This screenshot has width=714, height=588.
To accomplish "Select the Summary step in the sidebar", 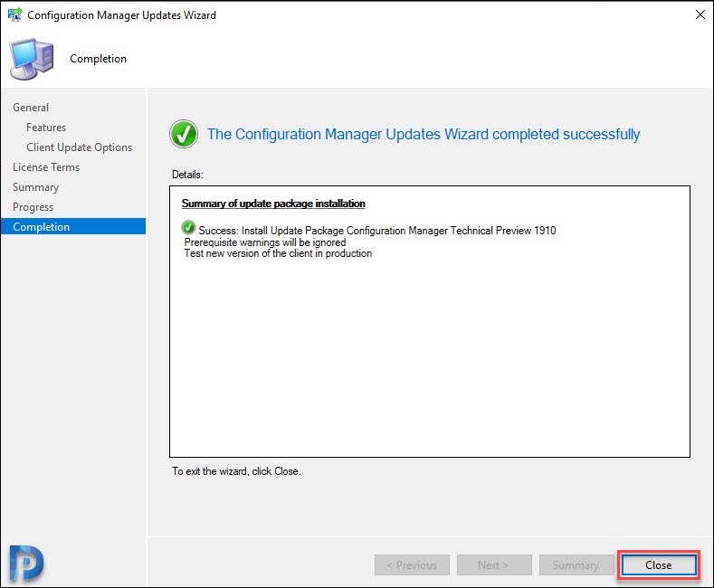I will click(x=35, y=187).
